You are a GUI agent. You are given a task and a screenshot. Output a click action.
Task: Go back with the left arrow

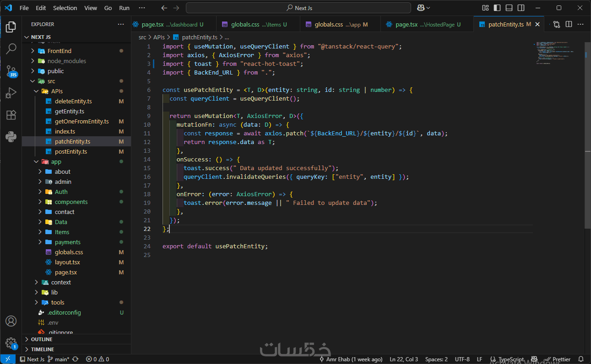165,8
